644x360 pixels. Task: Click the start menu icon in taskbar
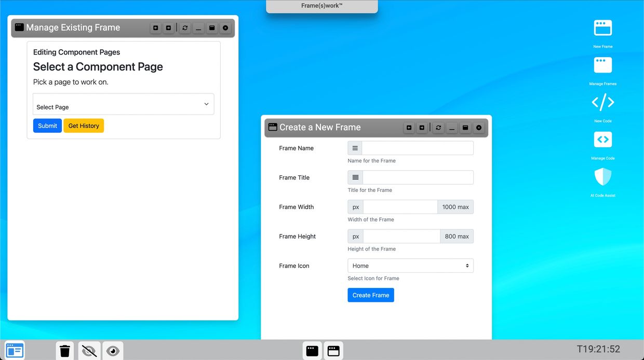coord(15,351)
